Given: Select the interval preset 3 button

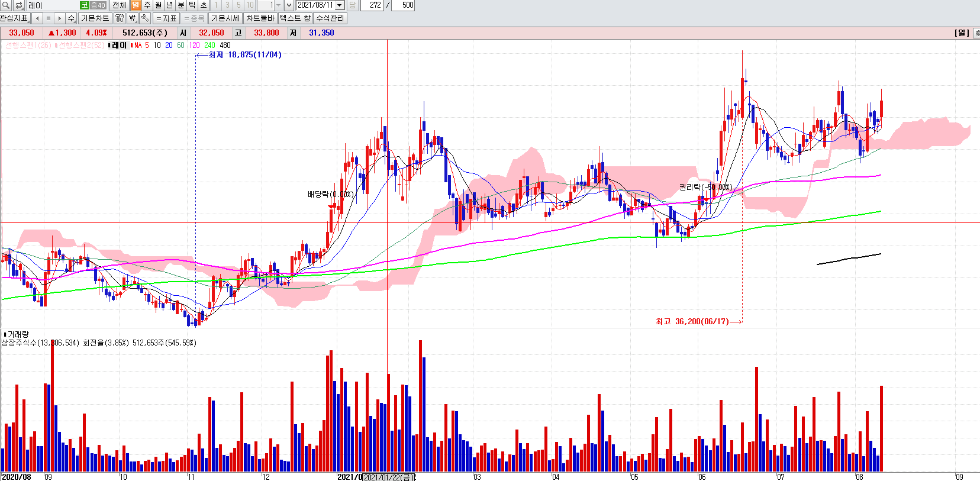Looking at the screenshot, I should (x=227, y=5).
